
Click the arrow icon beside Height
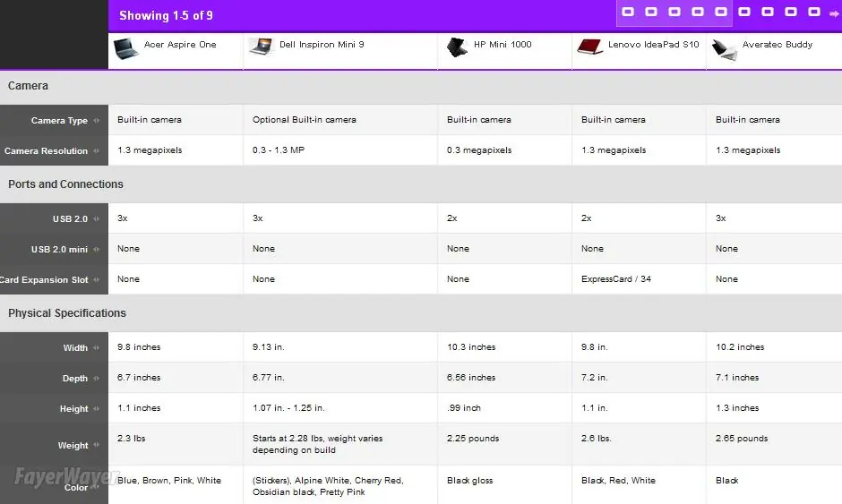pos(96,408)
